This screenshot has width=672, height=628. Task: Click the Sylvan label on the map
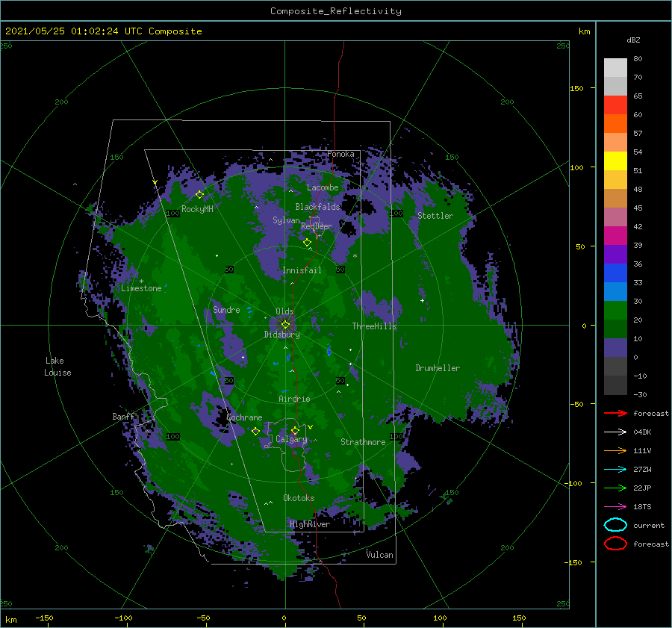[286, 220]
